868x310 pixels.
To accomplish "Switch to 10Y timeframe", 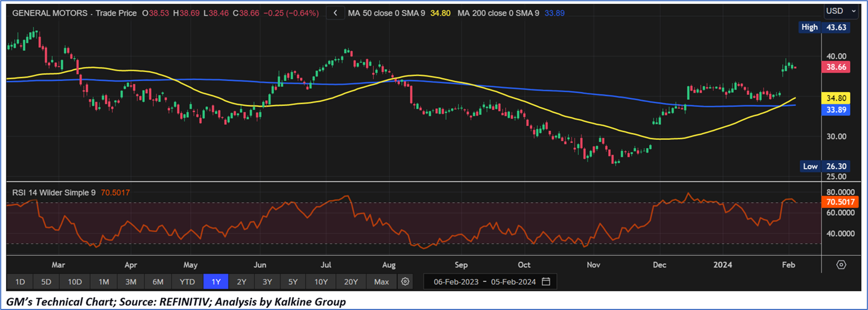I will (x=321, y=281).
